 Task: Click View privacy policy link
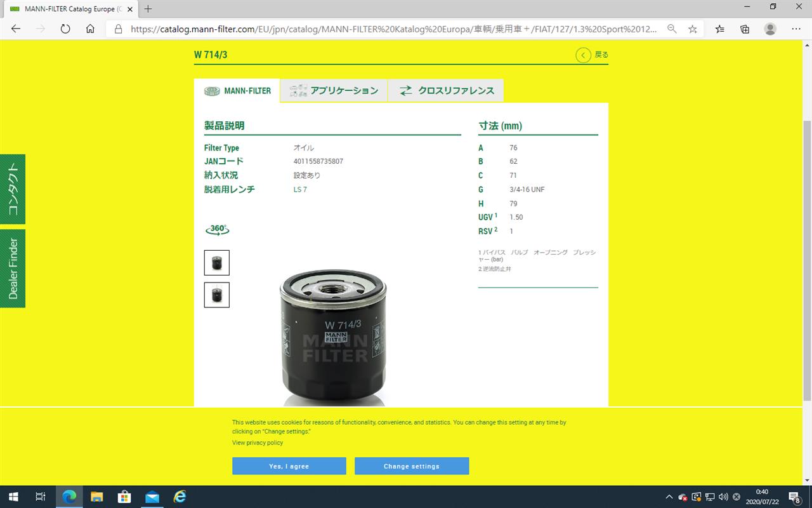[258, 443]
